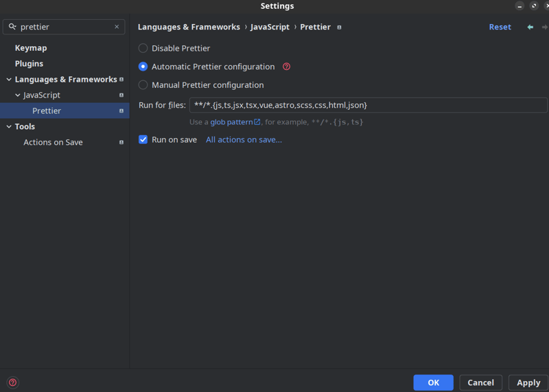Image resolution: width=549 pixels, height=392 pixels.
Task: Maximize the Settings window
Action: click(x=534, y=6)
